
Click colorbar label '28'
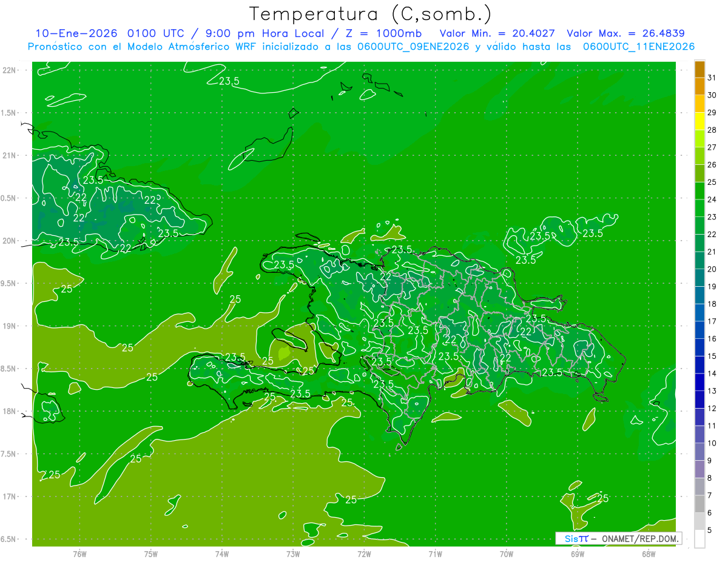[712, 130]
